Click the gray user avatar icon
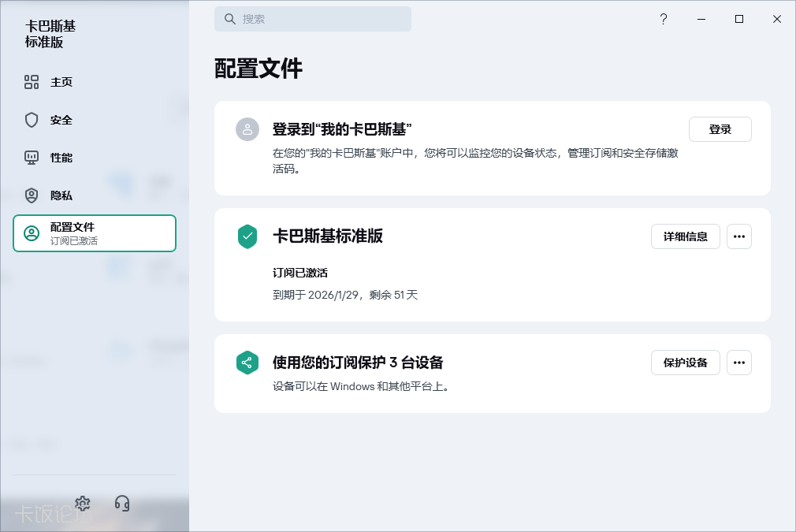This screenshot has height=532, width=796. 247,129
